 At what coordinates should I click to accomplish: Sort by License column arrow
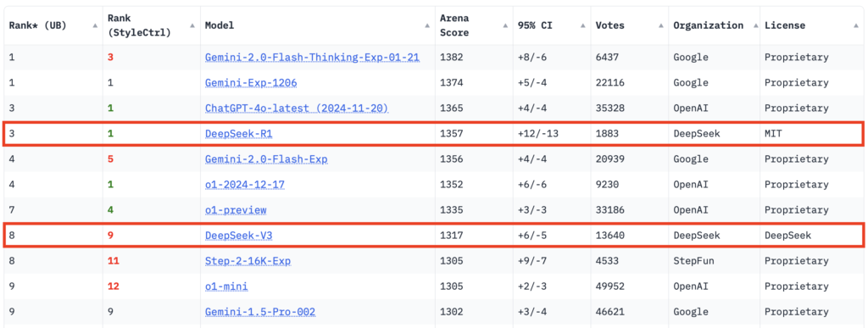[x=856, y=25]
